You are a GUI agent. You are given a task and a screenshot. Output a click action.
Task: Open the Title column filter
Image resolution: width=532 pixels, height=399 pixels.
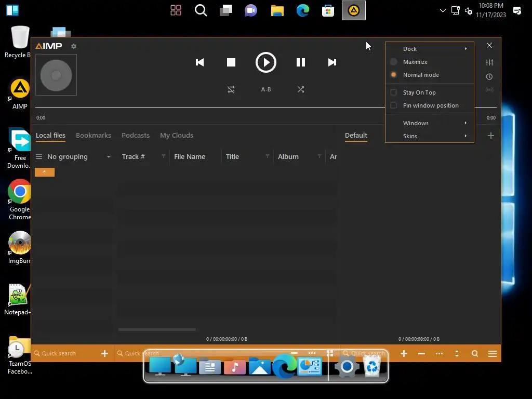pos(268,156)
